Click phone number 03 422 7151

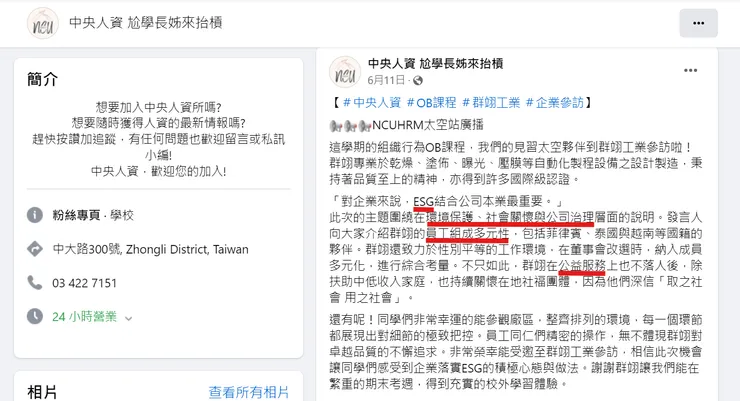click(84, 283)
